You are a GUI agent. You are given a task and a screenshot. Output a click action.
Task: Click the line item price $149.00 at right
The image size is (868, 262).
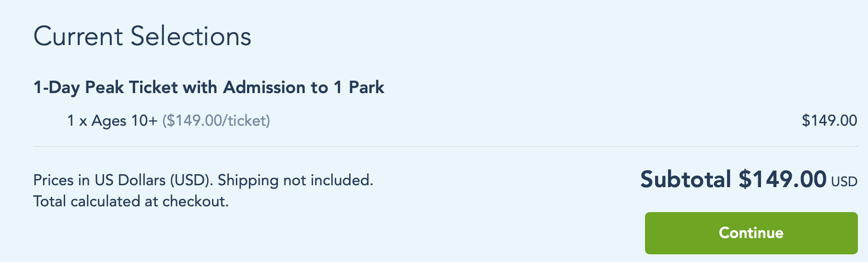[x=829, y=120]
